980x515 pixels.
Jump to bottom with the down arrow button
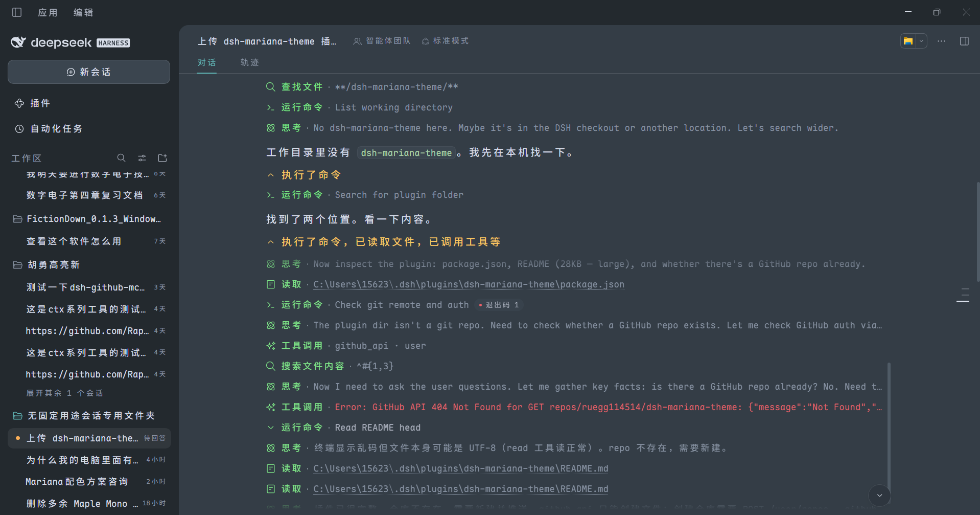click(879, 495)
